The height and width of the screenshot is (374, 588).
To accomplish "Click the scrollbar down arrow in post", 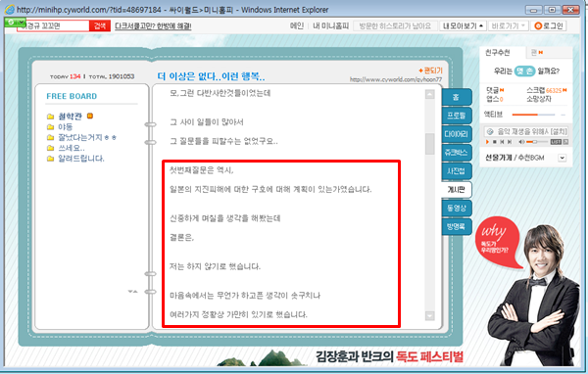I will [430, 316].
